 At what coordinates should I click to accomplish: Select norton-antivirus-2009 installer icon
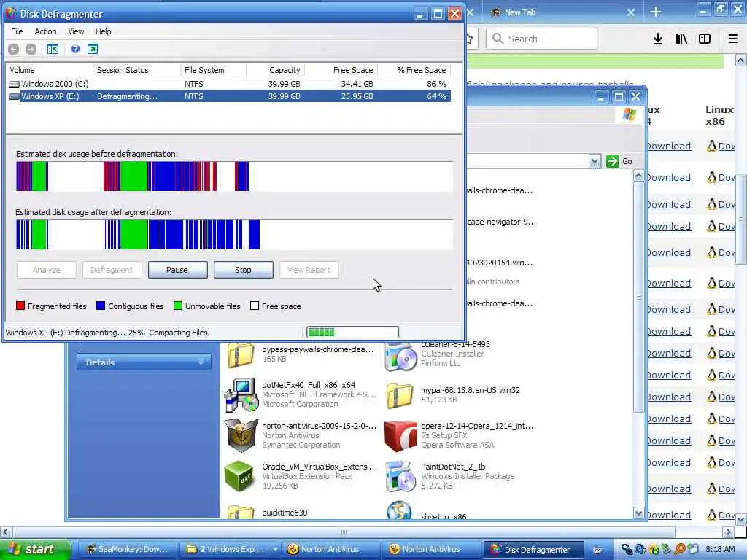241,435
